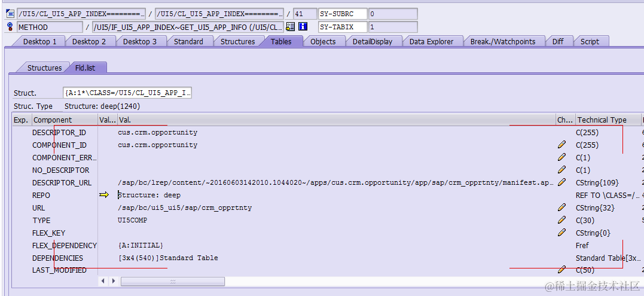
Task: Click the pencil icon in TYPE row
Action: (x=562, y=220)
